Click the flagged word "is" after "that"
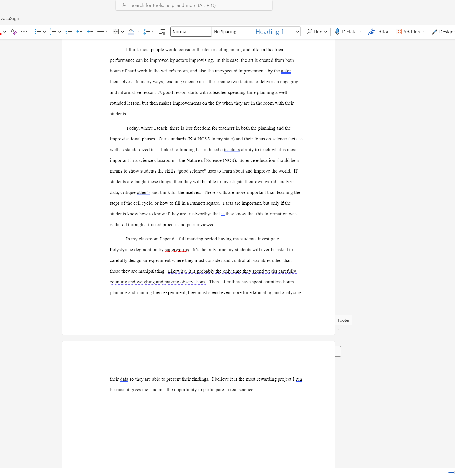455x476 pixels. [x=223, y=214]
